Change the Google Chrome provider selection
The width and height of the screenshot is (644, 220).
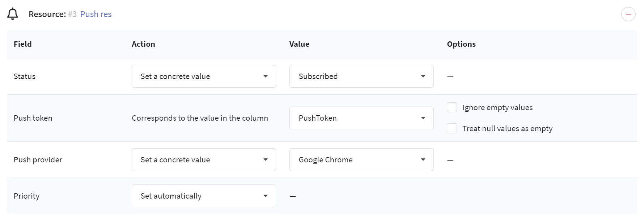point(361,159)
